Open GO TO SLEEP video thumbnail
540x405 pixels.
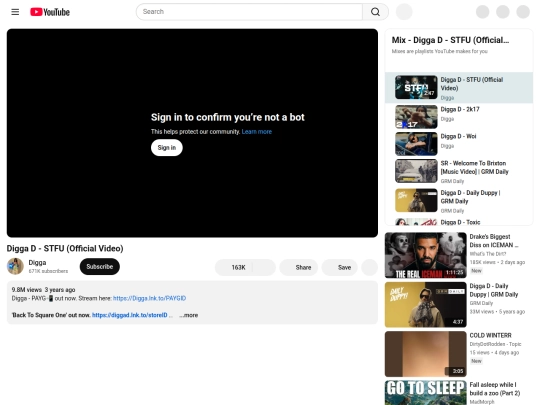click(426, 393)
